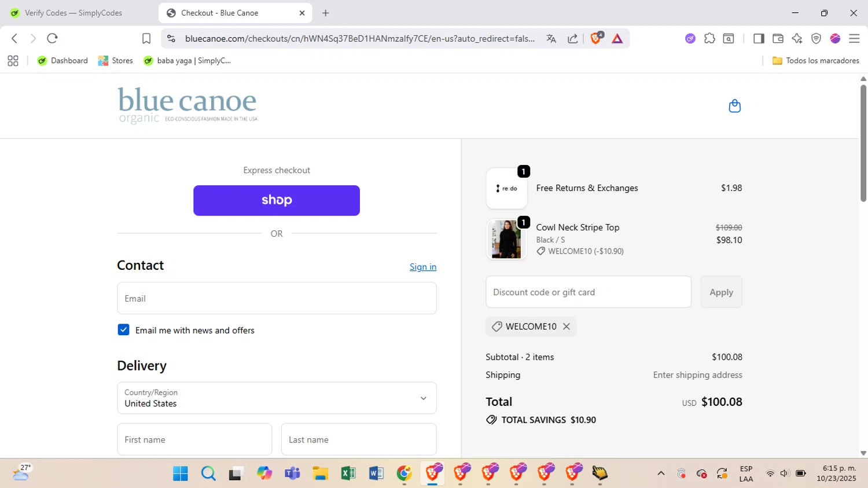Click the Cowl Neck Stripe Top thumbnail
Screen dimensions: 868x488
coord(506,239)
